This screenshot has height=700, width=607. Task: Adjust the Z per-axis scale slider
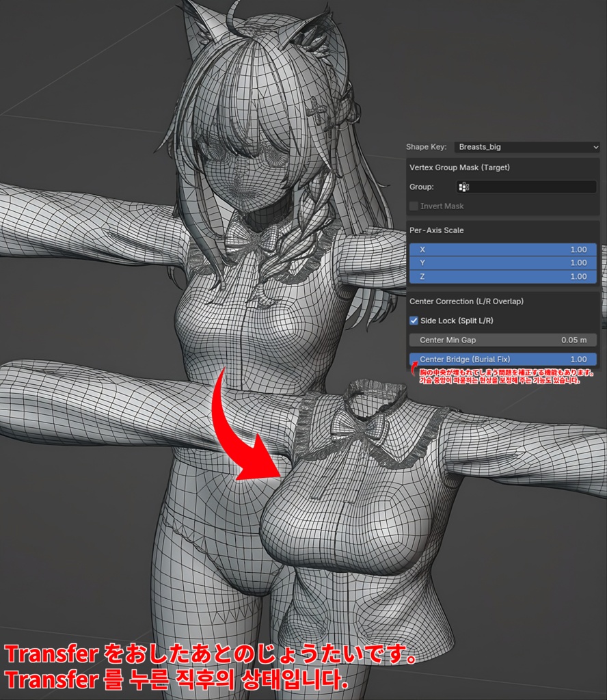[x=503, y=276]
